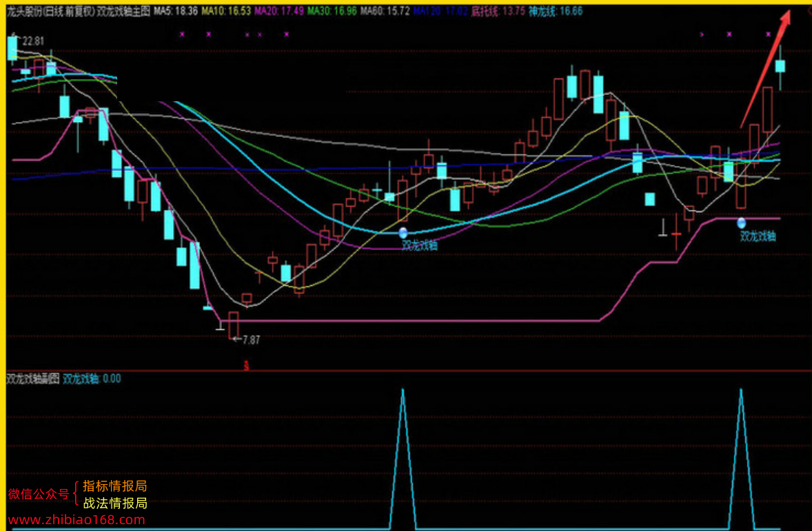
Task: Click the 神龙线: 16.66 label
Action: click(x=555, y=11)
